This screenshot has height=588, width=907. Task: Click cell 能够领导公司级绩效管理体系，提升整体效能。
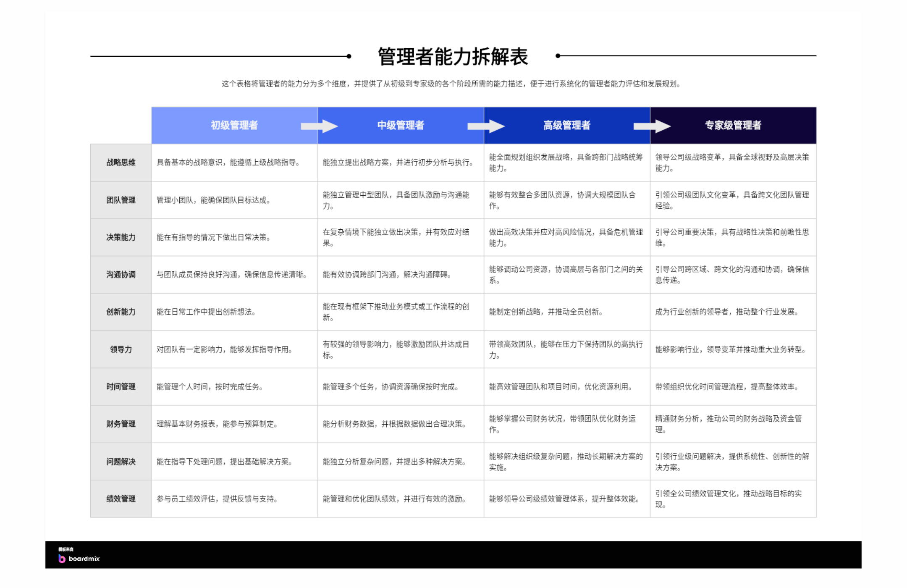(x=567, y=499)
